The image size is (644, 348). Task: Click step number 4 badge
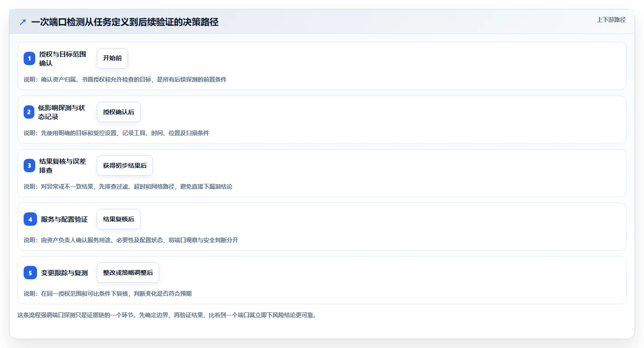(30, 219)
